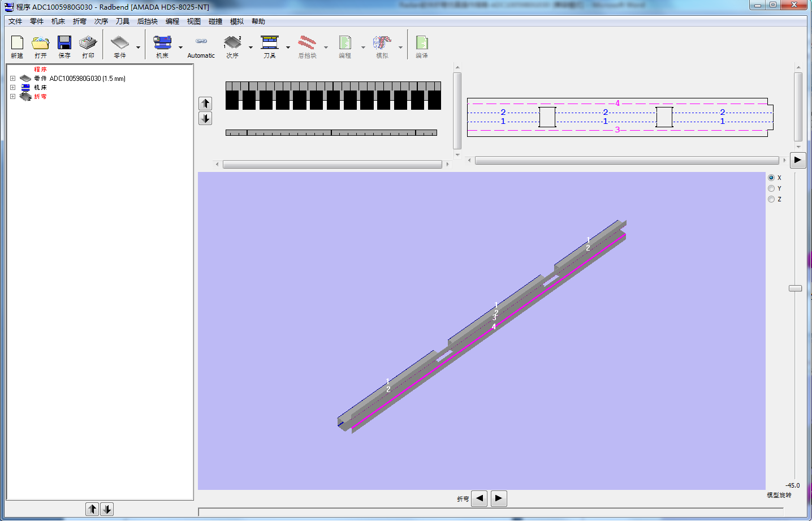Open the 后挡块 menu in menu bar
This screenshot has width=812, height=521.
click(148, 21)
